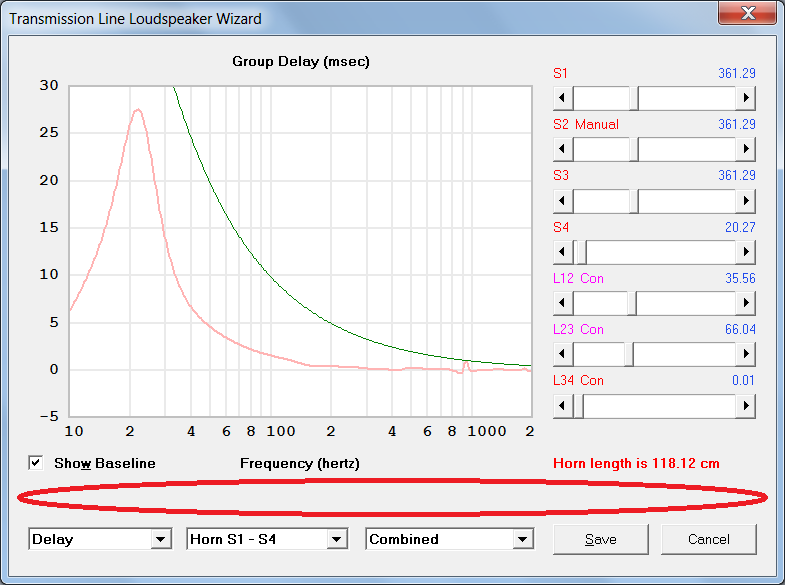This screenshot has height=585, width=785.
Task: Click the L23 slider right arrow
Action: (x=745, y=354)
